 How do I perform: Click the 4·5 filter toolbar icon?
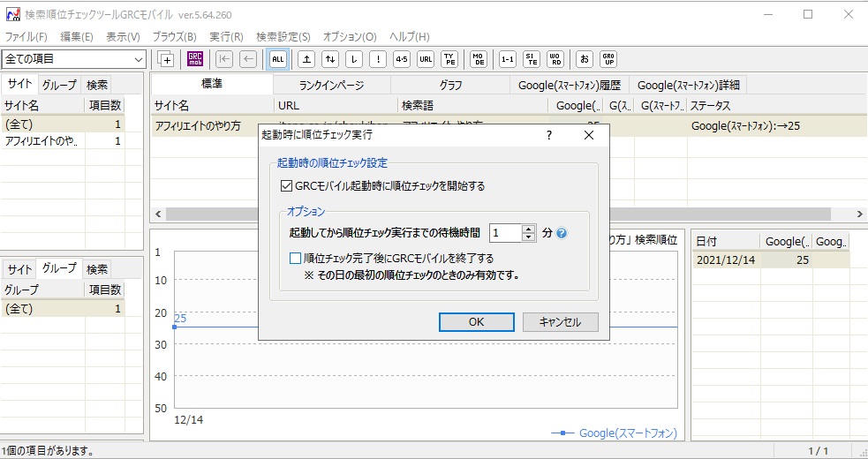coord(402,59)
